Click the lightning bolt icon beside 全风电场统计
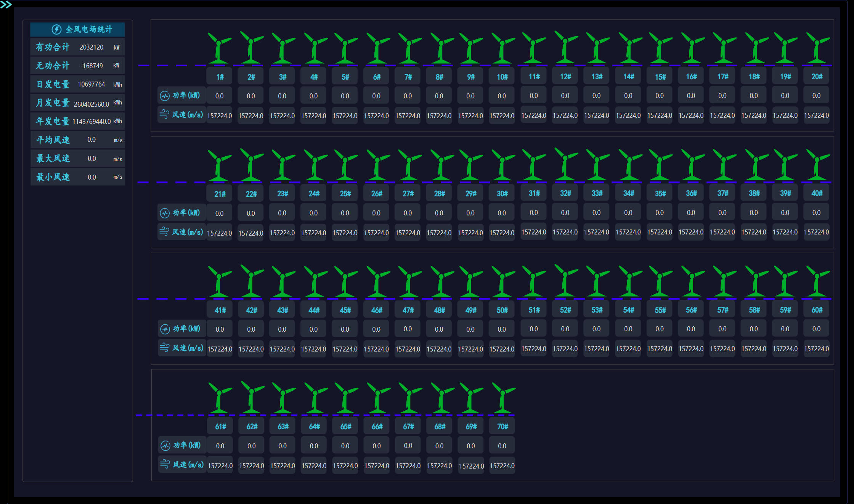854x504 pixels. pos(56,29)
